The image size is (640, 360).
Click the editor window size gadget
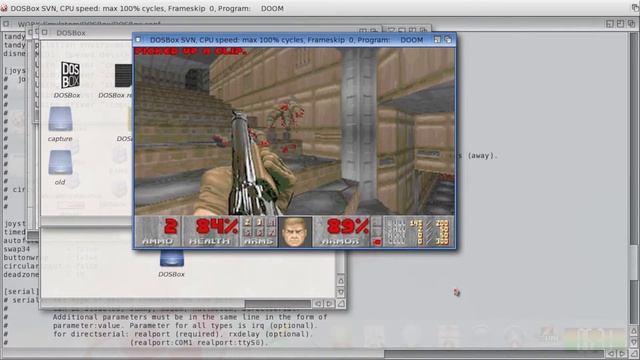click(x=635, y=353)
